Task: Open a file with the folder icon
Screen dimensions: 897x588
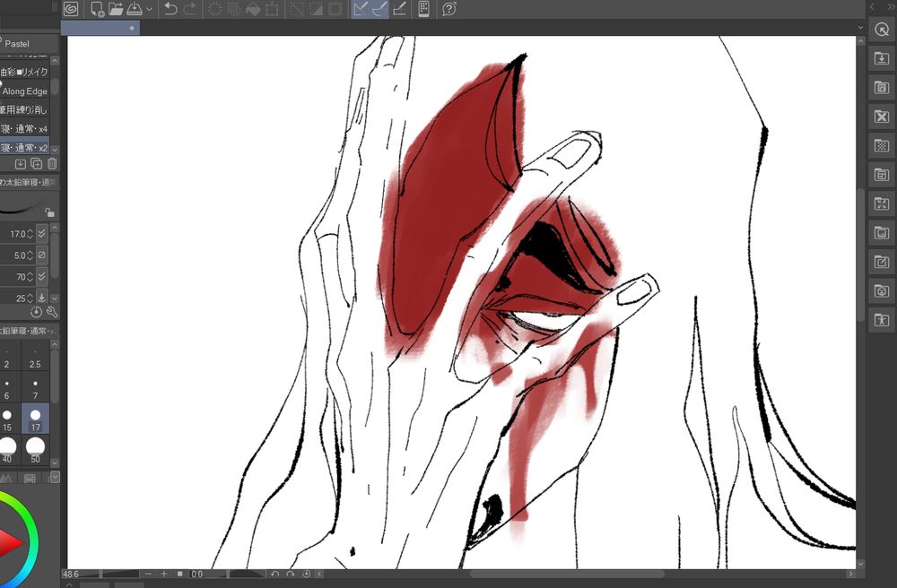Action: (116, 9)
